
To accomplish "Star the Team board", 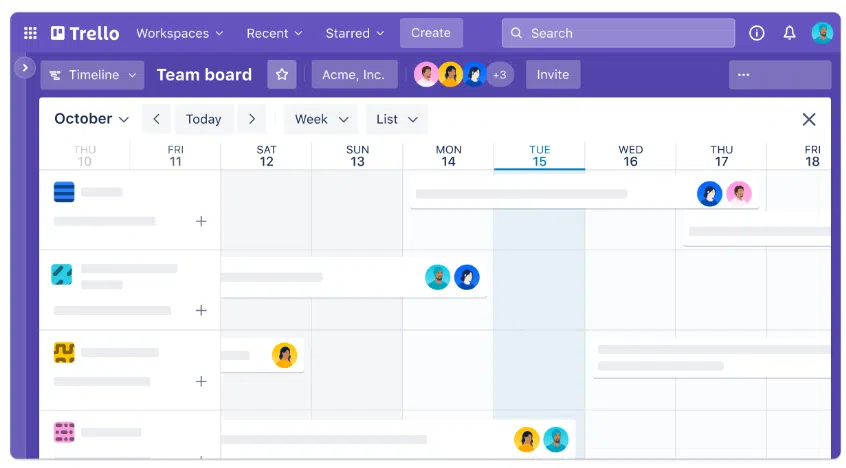I will tap(282, 75).
